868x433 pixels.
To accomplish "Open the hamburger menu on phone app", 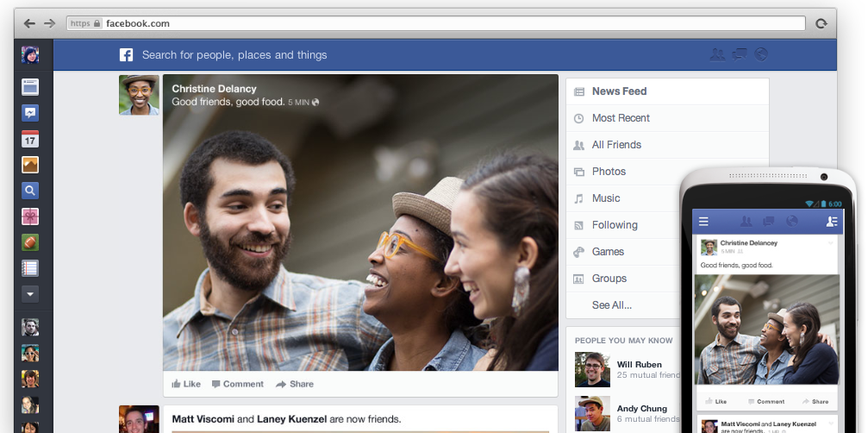I will tap(703, 222).
